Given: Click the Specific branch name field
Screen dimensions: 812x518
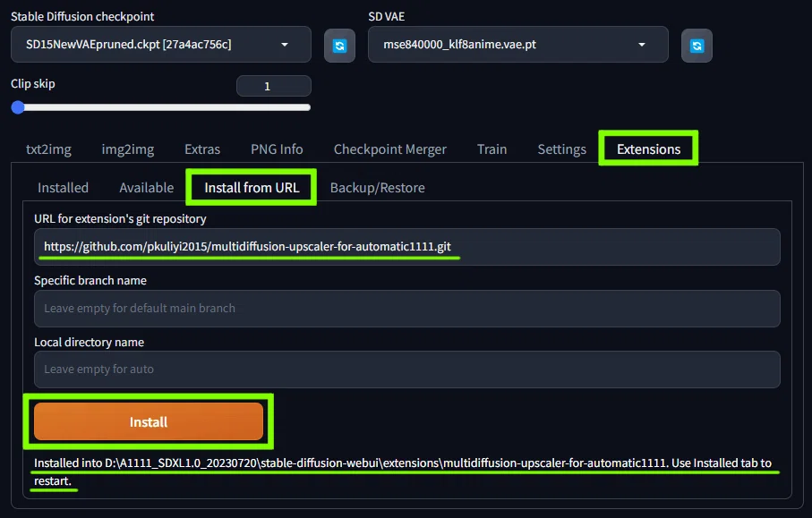Looking at the screenshot, I should pyautogui.click(x=407, y=309).
